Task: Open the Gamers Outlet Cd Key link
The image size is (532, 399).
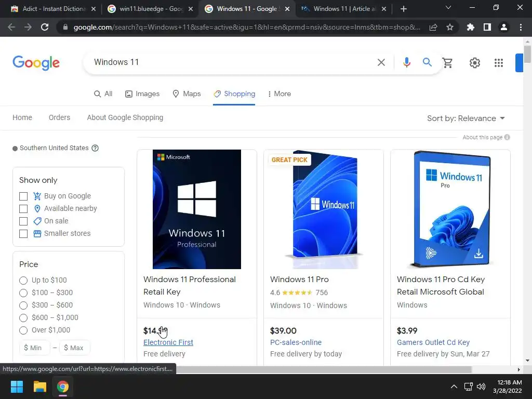Action: 433,342
